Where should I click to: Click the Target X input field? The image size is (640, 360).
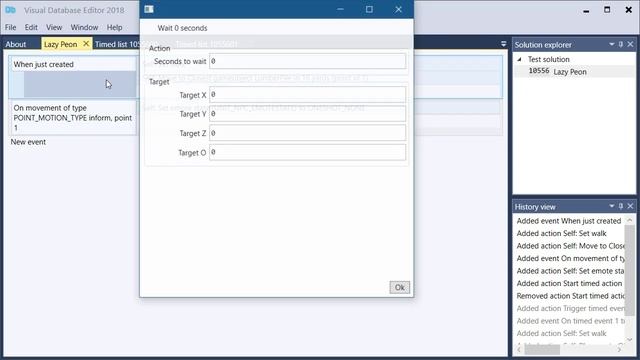(x=307, y=95)
